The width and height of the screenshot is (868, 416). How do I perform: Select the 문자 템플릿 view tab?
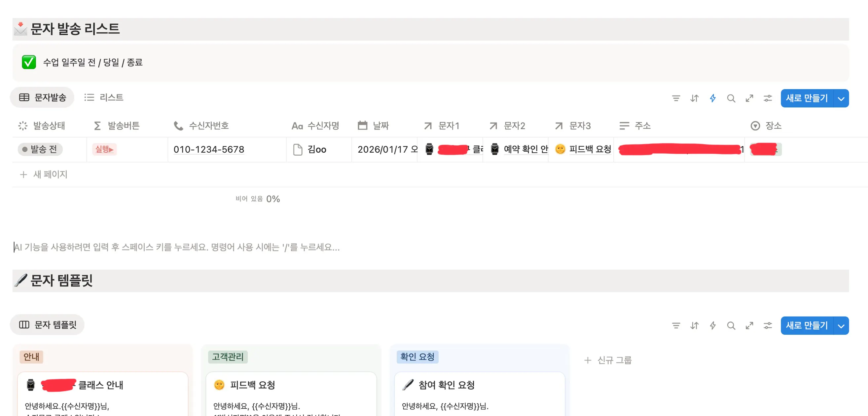pos(47,325)
